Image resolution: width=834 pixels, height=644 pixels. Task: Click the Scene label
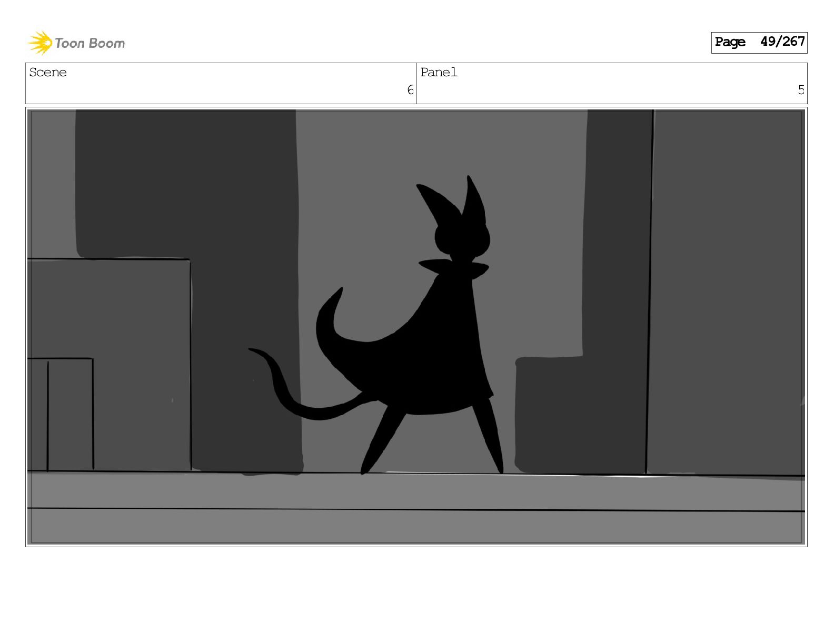(48, 73)
